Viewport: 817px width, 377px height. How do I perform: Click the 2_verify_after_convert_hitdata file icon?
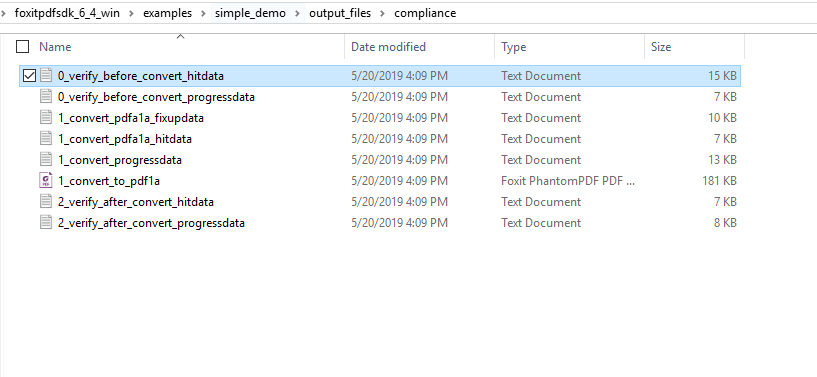(x=46, y=202)
